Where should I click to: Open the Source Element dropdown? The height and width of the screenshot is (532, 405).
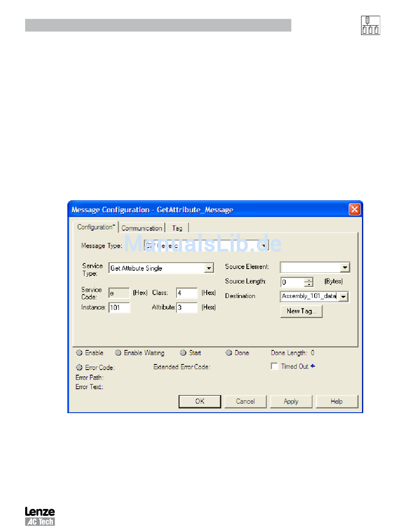[345, 268]
